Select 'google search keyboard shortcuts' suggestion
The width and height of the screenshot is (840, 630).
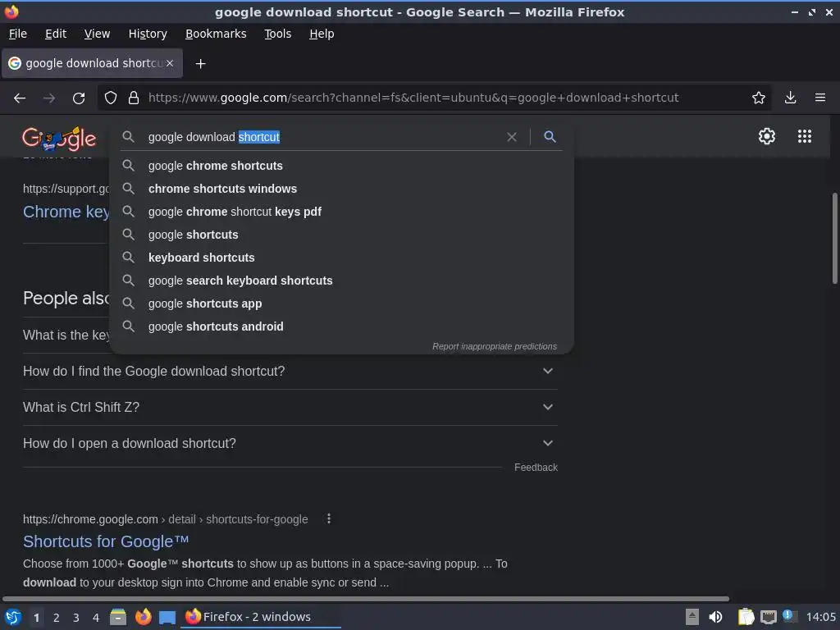(341, 281)
